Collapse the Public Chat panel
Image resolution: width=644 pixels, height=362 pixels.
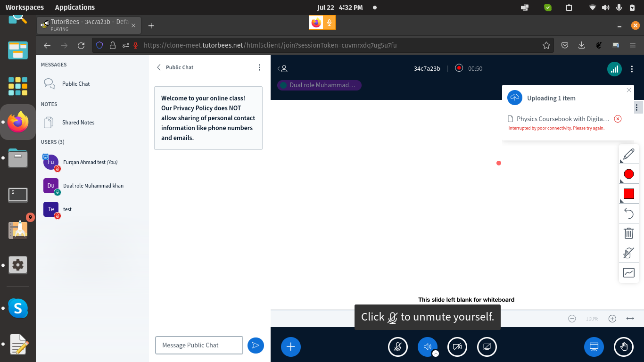point(159,67)
